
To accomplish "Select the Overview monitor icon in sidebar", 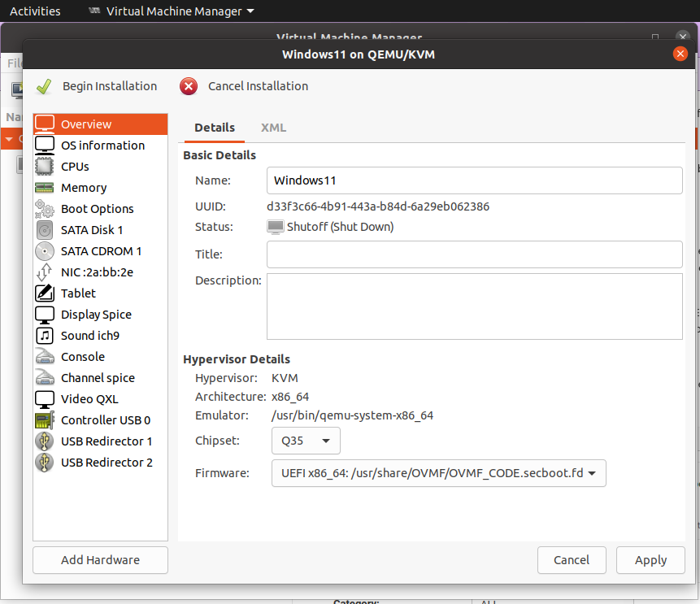I will [x=45, y=124].
